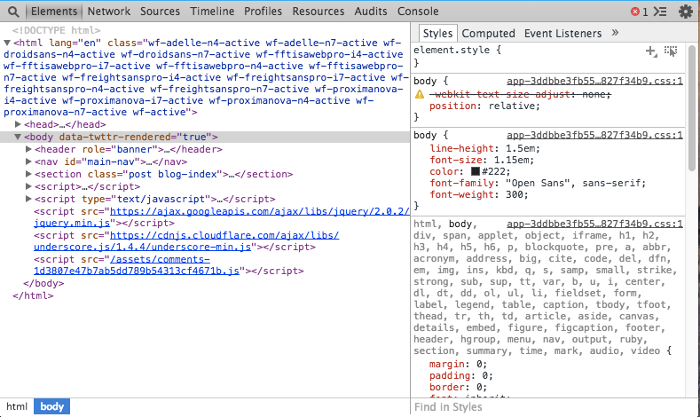Screen dimensions: 700x417
Task: Click the magnifier inspect element icon
Action: point(11,11)
